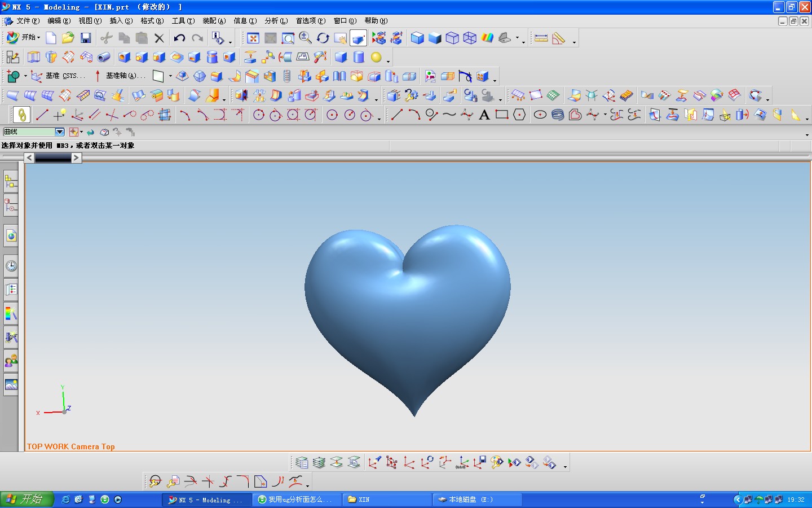Open the 插入(S) menu
The height and width of the screenshot is (508, 812).
[121, 21]
